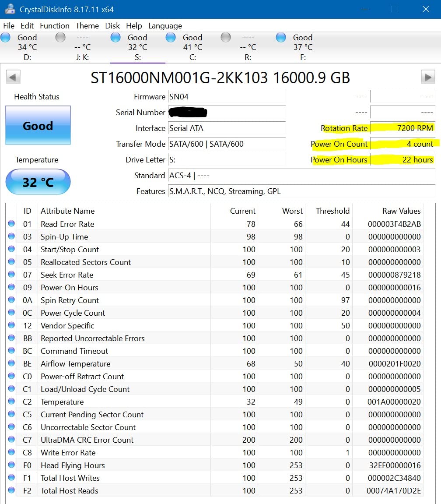Click the Total Host Writes status orb
The width and height of the screenshot is (441, 504).
[x=11, y=477]
